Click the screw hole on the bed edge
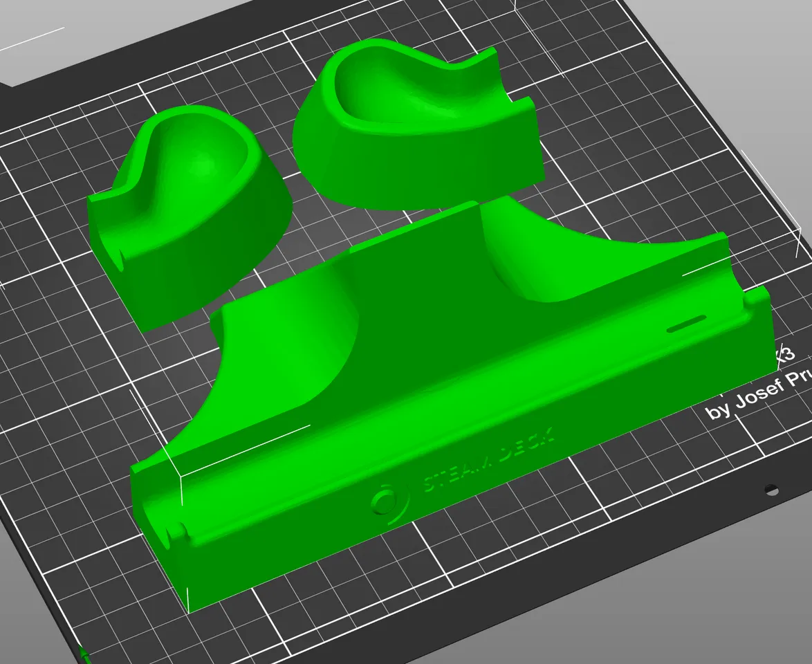 click(769, 489)
